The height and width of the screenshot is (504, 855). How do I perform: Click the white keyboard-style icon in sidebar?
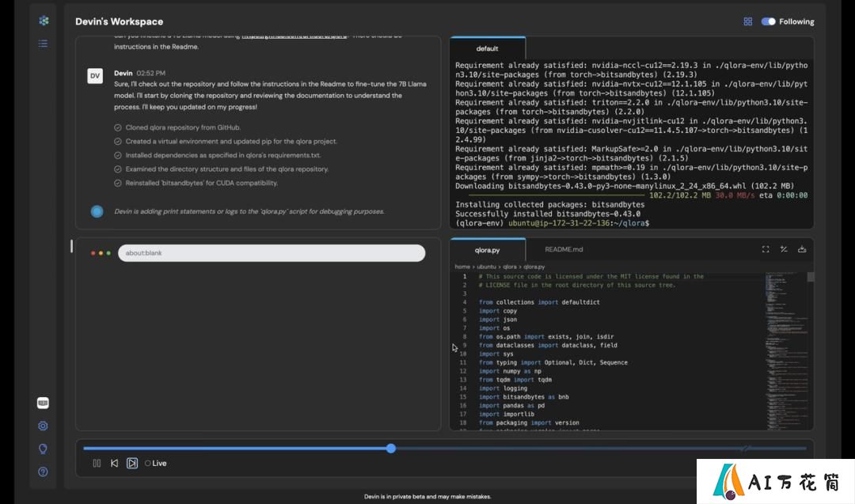pyautogui.click(x=43, y=404)
